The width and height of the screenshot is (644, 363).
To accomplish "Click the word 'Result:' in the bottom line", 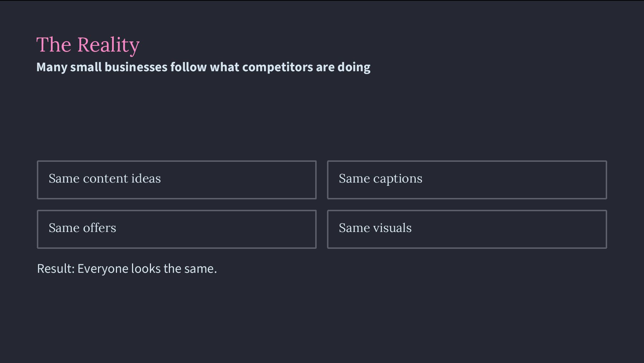I will click(x=56, y=268).
